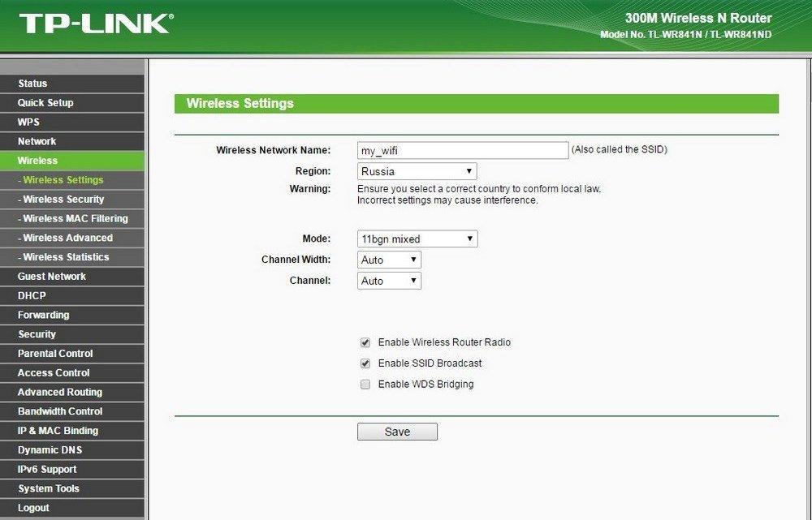
Task: Click the 'Channel:' label
Action: pyautogui.click(x=310, y=281)
